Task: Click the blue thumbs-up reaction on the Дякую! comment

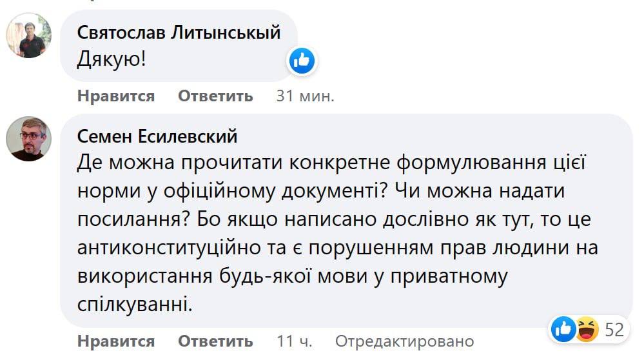Action: (x=301, y=61)
